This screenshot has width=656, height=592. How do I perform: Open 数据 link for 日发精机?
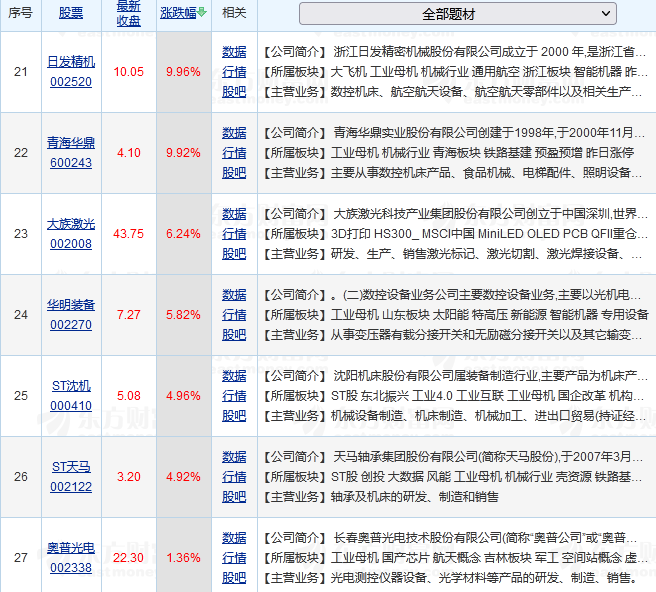tap(234, 52)
